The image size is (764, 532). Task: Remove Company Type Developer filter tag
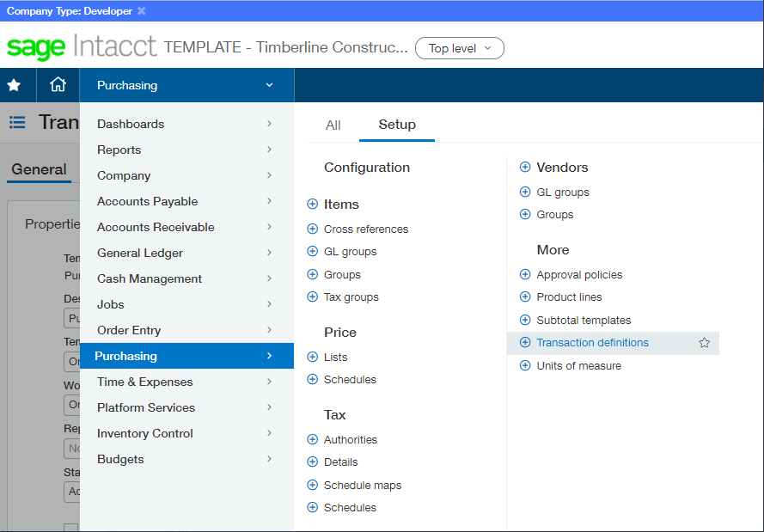tap(141, 10)
